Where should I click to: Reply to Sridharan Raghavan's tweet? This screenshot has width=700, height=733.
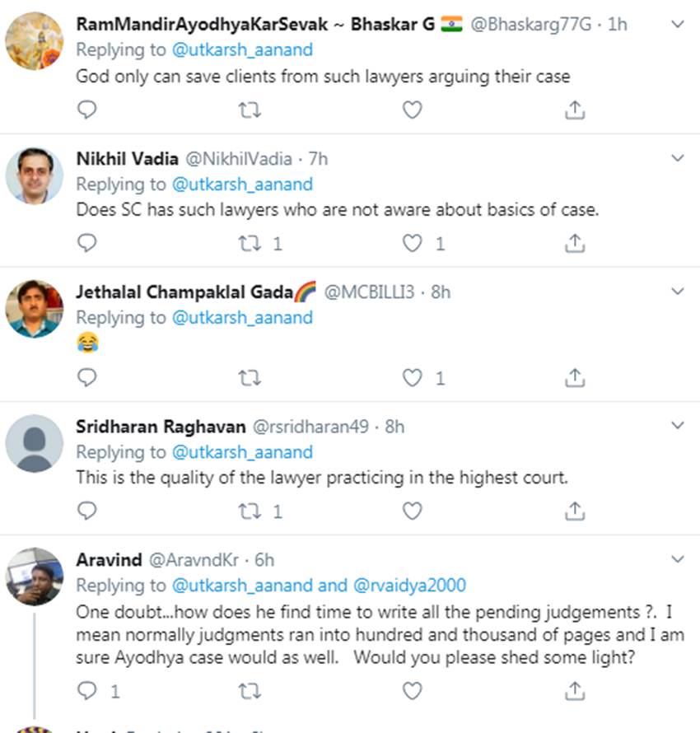[x=86, y=511]
